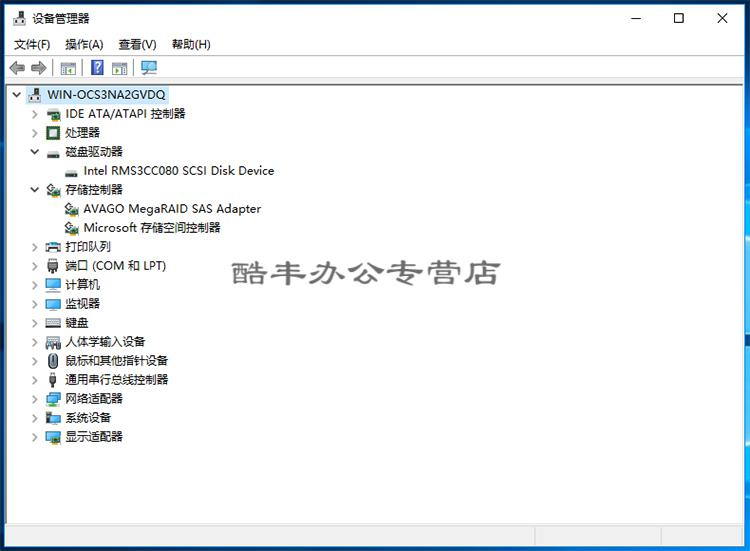Open the 操作(A) menu
Viewport: 750px width, 551px height.
pos(84,44)
